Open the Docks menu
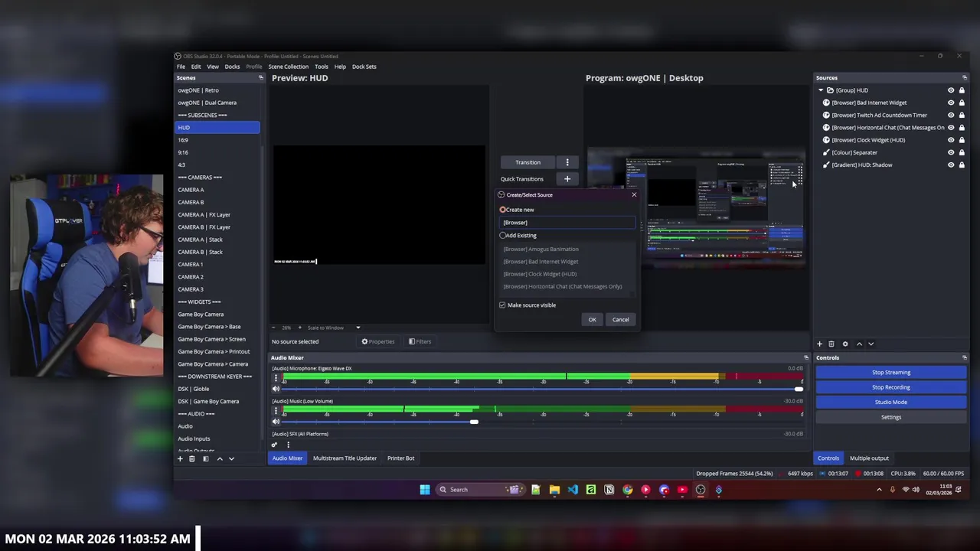Screen dimensions: 980x551 point(232,67)
